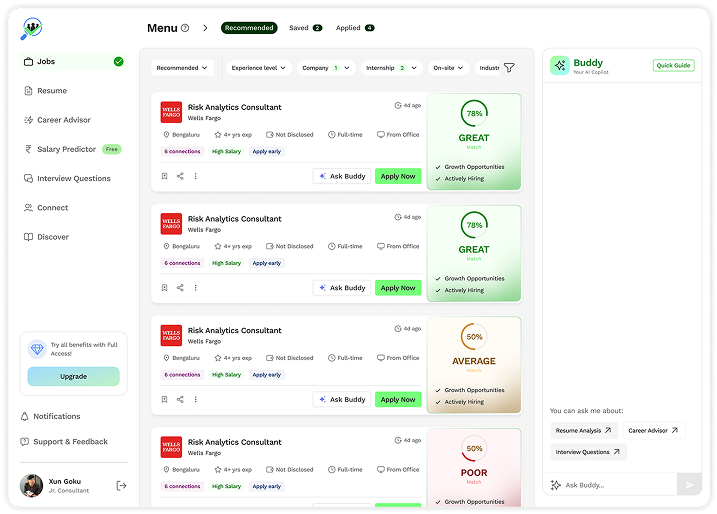This screenshot has width=717, height=514.
Task: Click the 50% POOR match progress ring
Action: coord(474,448)
